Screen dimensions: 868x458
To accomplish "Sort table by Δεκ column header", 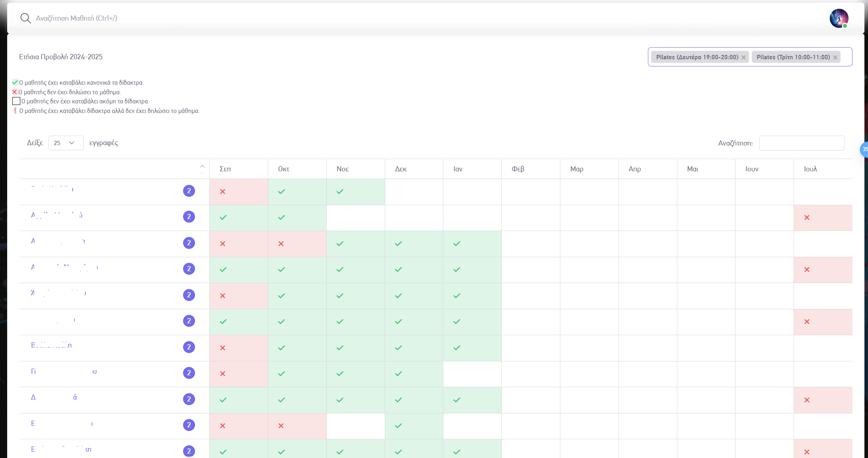I will pyautogui.click(x=401, y=169).
